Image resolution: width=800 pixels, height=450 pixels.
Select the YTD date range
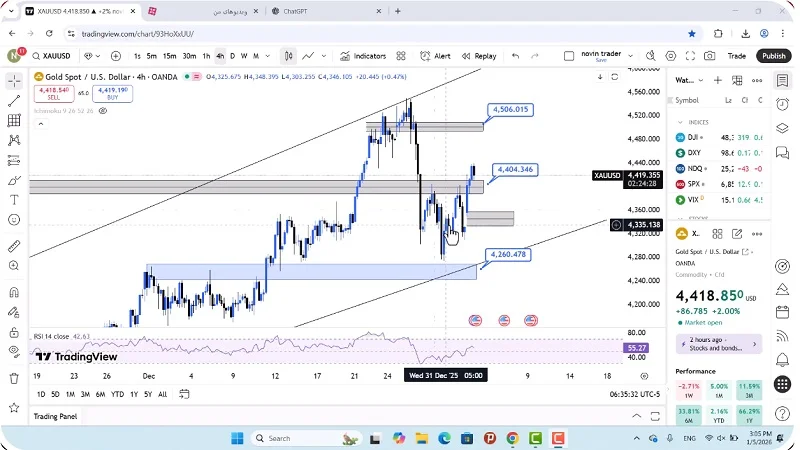(118, 394)
